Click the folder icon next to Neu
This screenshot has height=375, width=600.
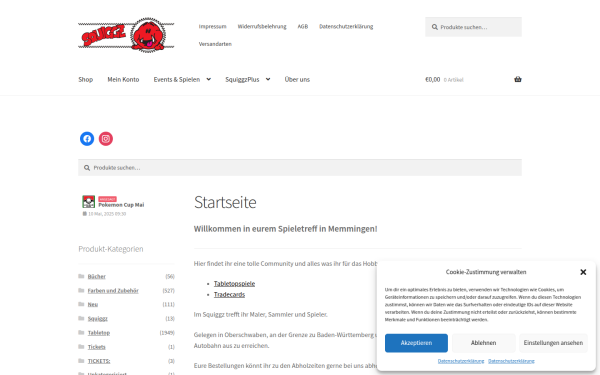pyautogui.click(x=81, y=304)
